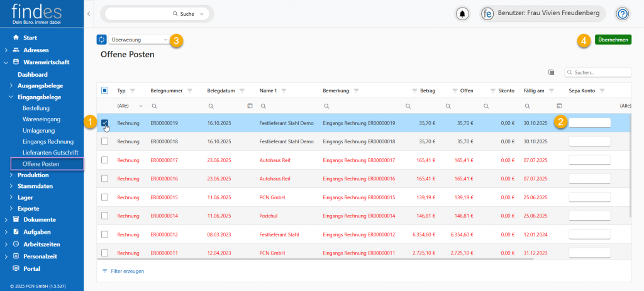This screenshot has height=291, width=644.
Task: Open the Betrag column filter menu icon
Action: click(x=414, y=91)
